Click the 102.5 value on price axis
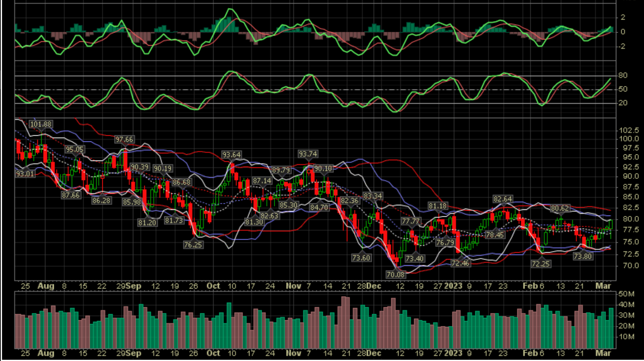 pos(629,130)
